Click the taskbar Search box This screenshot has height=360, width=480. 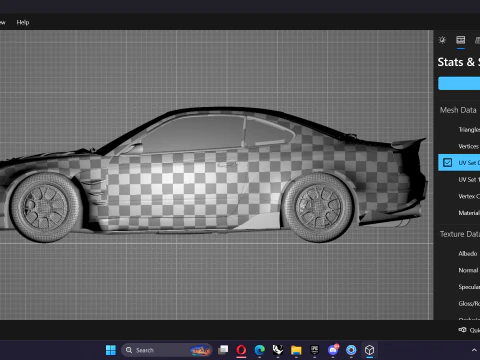click(x=167, y=350)
